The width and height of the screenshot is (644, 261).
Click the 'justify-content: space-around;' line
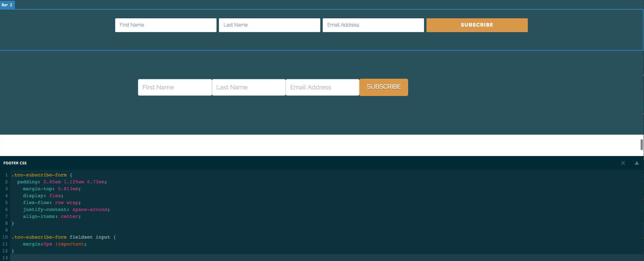point(66,210)
